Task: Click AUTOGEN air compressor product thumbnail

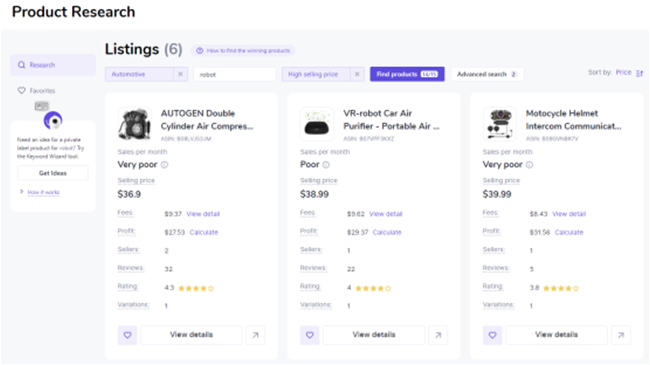Action: (x=134, y=124)
